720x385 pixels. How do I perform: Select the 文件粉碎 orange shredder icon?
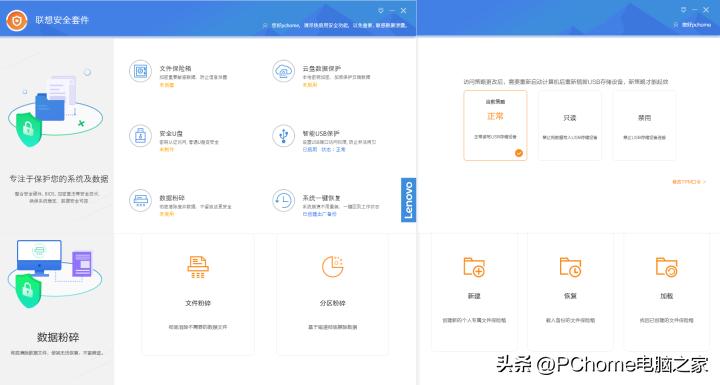pyautogui.click(x=198, y=266)
